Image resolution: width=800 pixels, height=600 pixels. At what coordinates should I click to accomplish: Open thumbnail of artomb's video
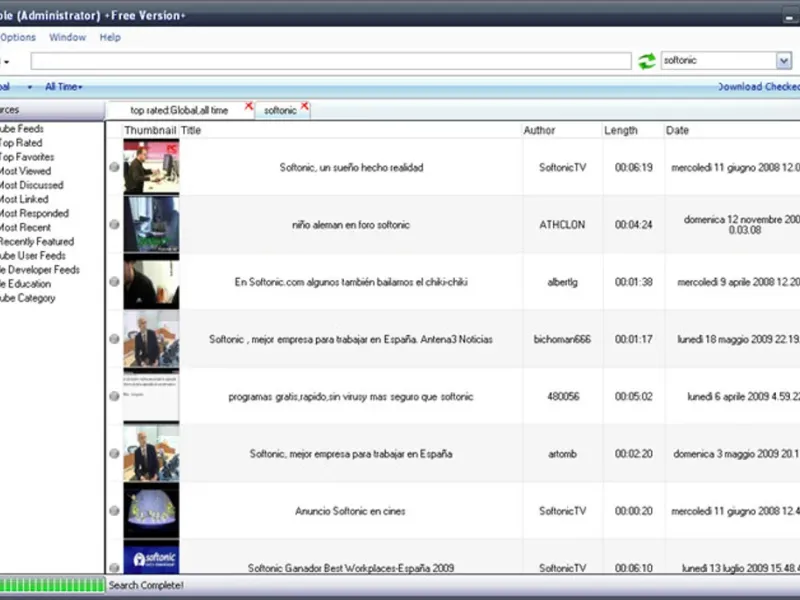tap(152, 454)
